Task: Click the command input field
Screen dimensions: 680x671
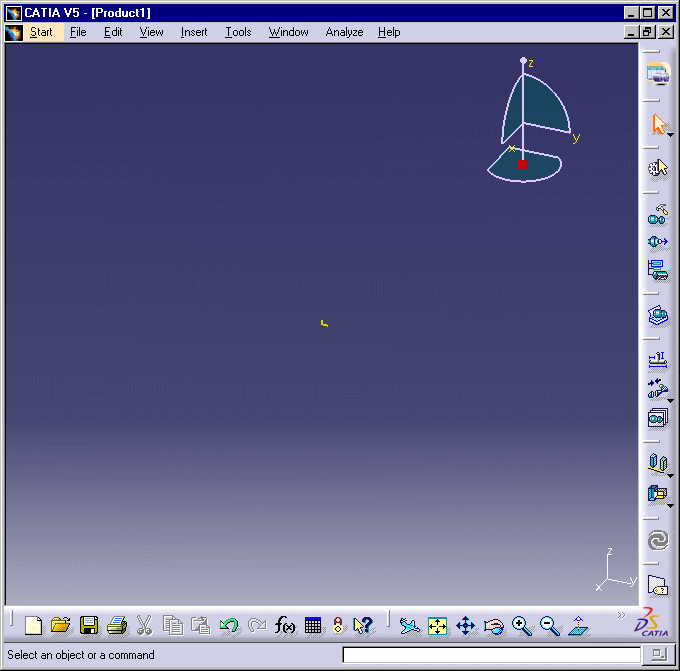Action: pyautogui.click(x=491, y=655)
